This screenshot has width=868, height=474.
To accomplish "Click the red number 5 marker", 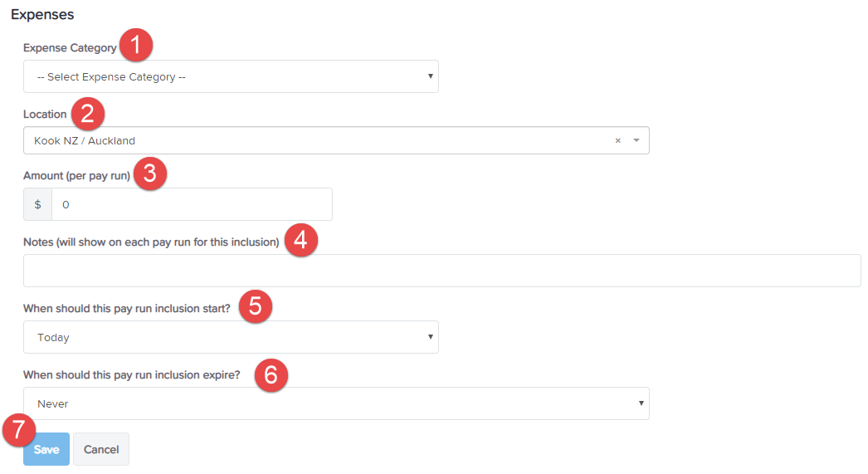I will 256,306.
